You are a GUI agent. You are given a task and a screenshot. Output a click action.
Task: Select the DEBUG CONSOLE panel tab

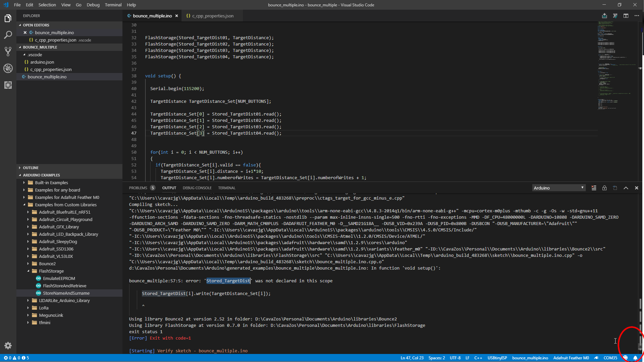coord(197,188)
